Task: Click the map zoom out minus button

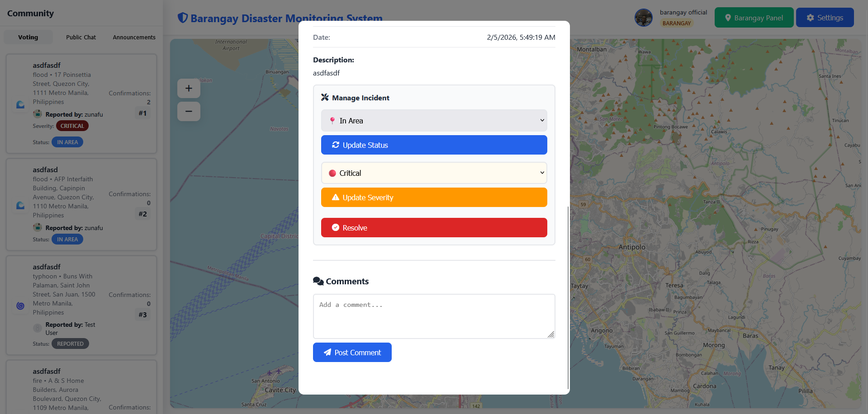Action: point(189,111)
